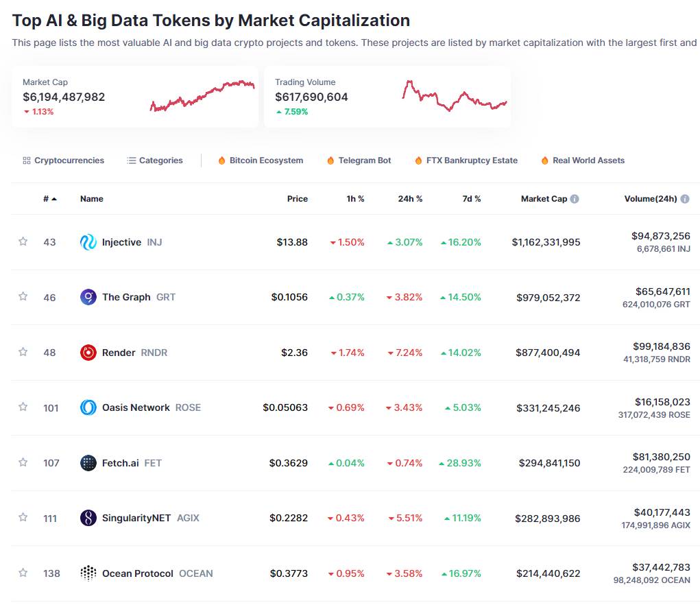Click the red Render RNDR logo
The width and height of the screenshot is (700, 605).
pyautogui.click(x=88, y=353)
